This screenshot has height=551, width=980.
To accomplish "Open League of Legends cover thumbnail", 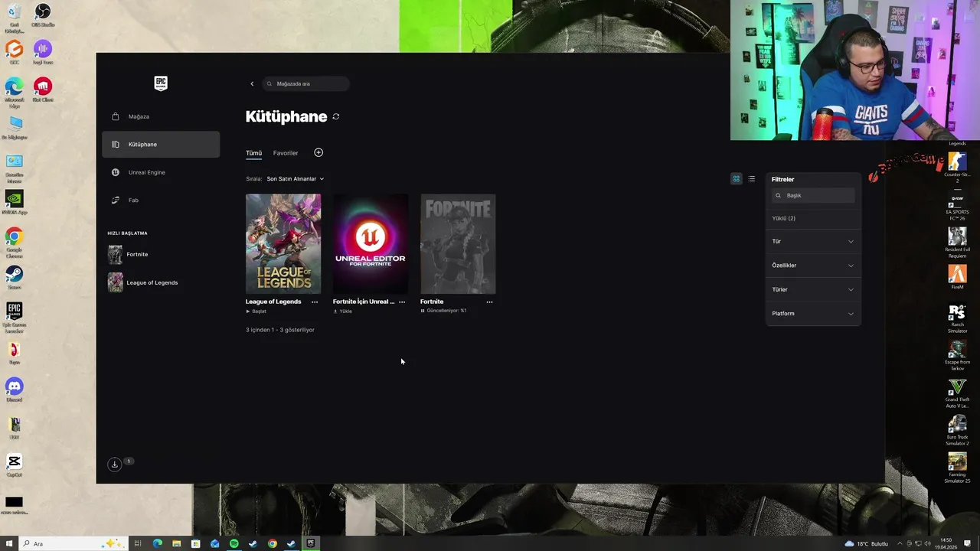I will point(283,243).
